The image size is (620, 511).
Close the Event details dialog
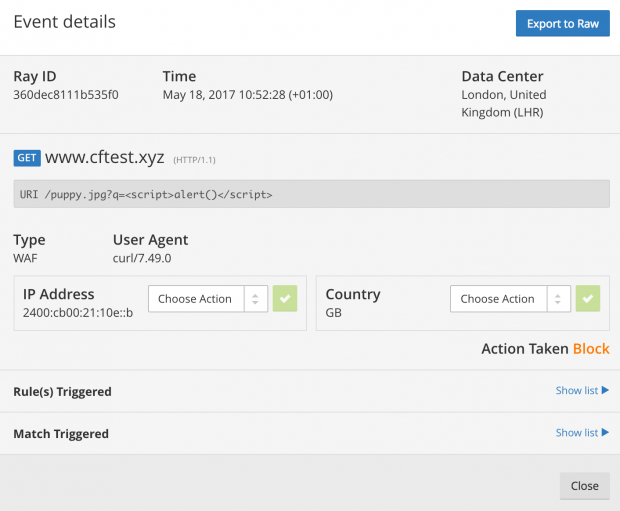click(584, 486)
